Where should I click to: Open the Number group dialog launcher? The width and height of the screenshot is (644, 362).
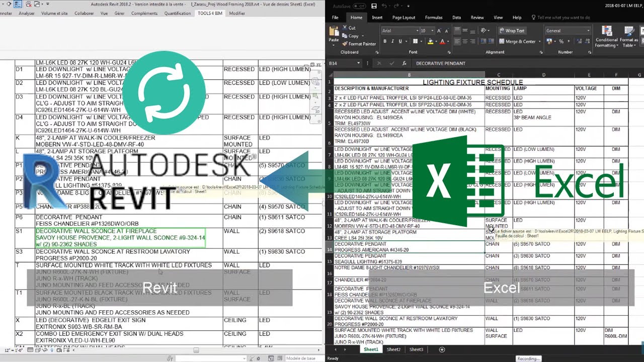(590, 52)
